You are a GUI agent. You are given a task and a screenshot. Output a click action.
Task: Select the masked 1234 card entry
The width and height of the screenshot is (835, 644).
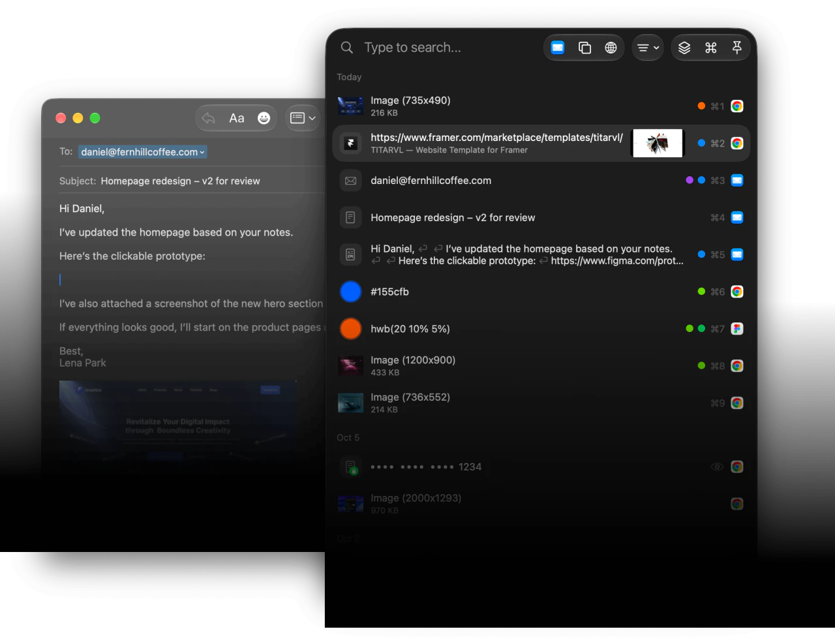click(541, 467)
